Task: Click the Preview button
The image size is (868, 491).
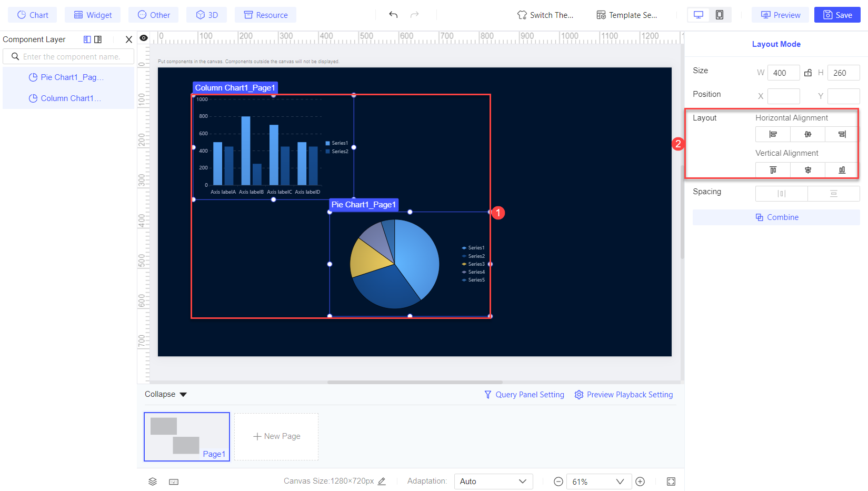Action: coord(780,15)
